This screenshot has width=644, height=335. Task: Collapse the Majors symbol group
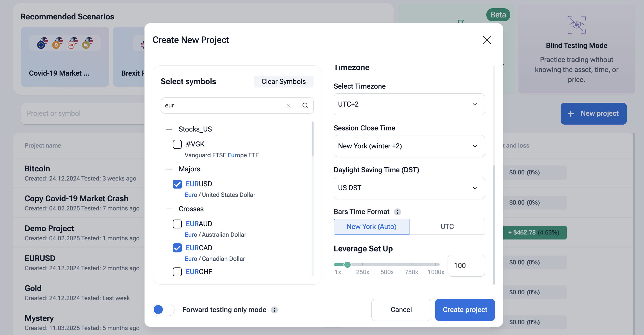coord(169,169)
